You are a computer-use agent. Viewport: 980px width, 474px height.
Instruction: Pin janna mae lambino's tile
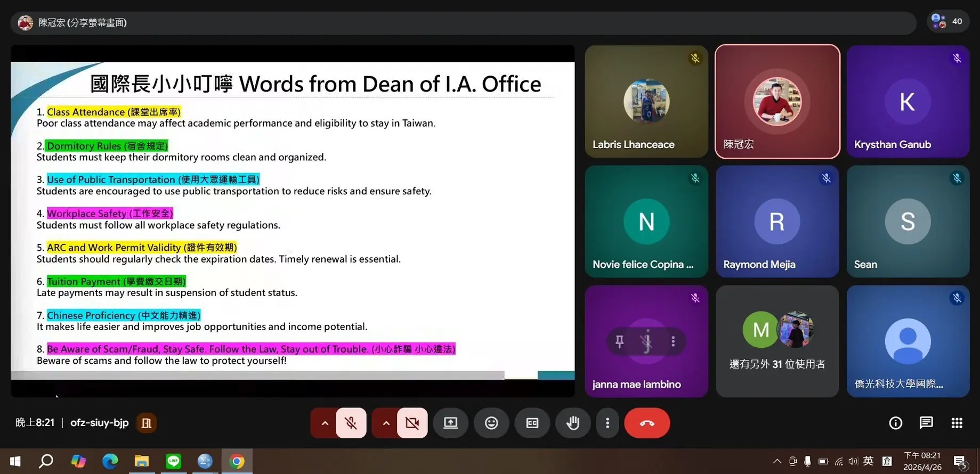tap(619, 341)
